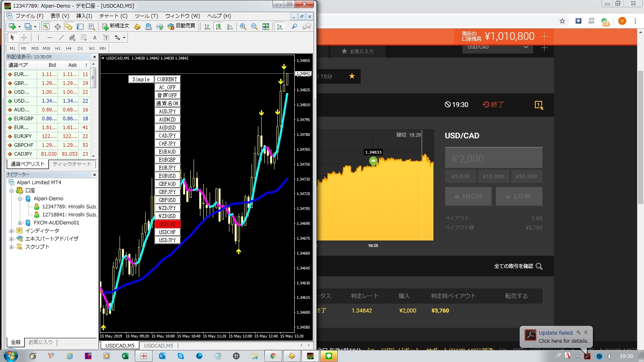Switch to お気に入り tab in Navigator

pos(40,342)
